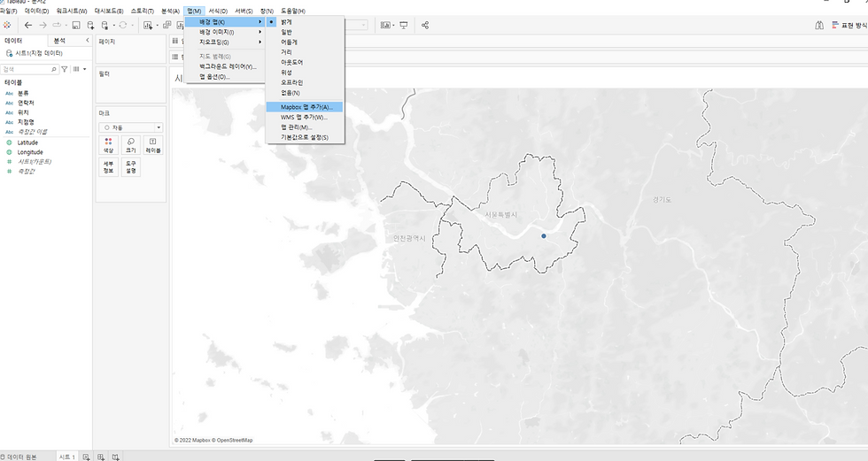Collapse the data pane with the arrow
The width and height of the screenshot is (868, 461).
pos(87,41)
